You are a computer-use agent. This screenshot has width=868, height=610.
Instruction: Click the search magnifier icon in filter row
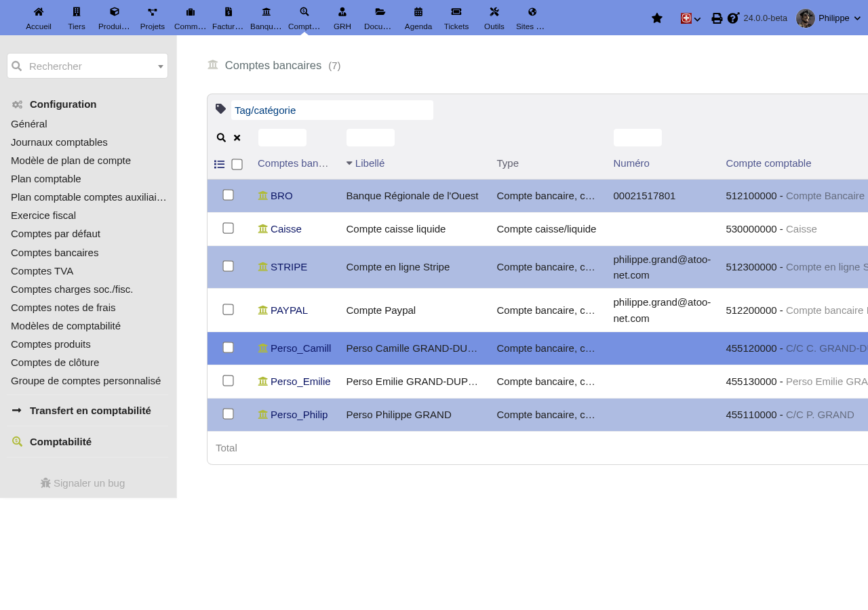coord(221,138)
